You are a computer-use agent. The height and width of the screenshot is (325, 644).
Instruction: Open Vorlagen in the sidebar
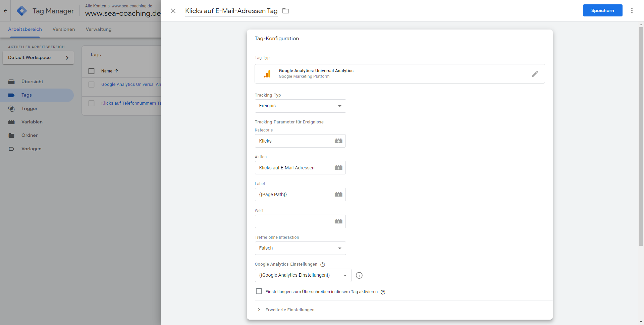pyautogui.click(x=32, y=149)
